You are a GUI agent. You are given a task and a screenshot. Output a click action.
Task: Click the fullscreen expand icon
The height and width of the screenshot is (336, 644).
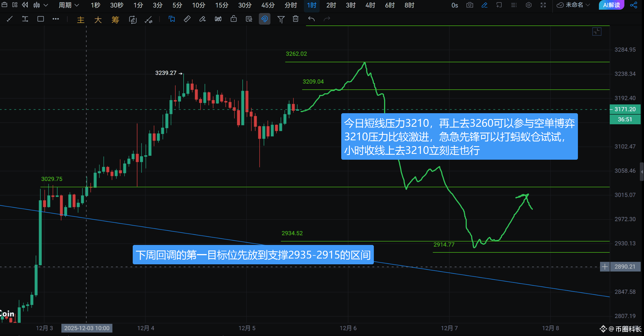543,5
